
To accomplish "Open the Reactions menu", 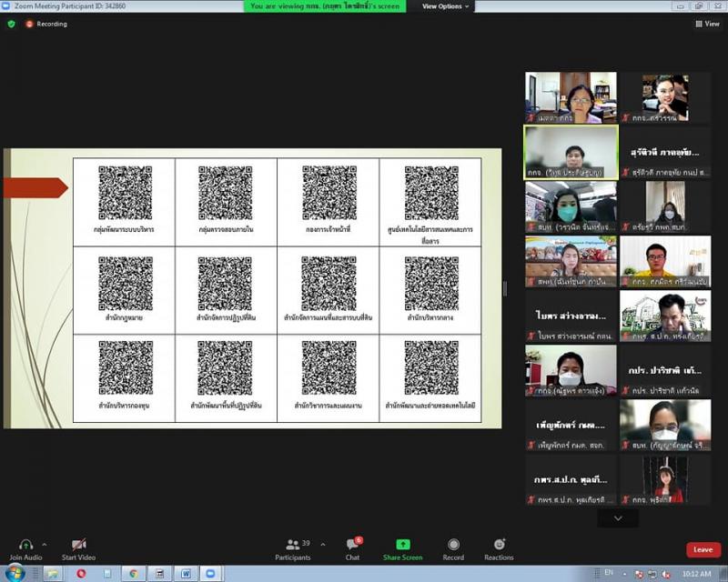I will (499, 549).
